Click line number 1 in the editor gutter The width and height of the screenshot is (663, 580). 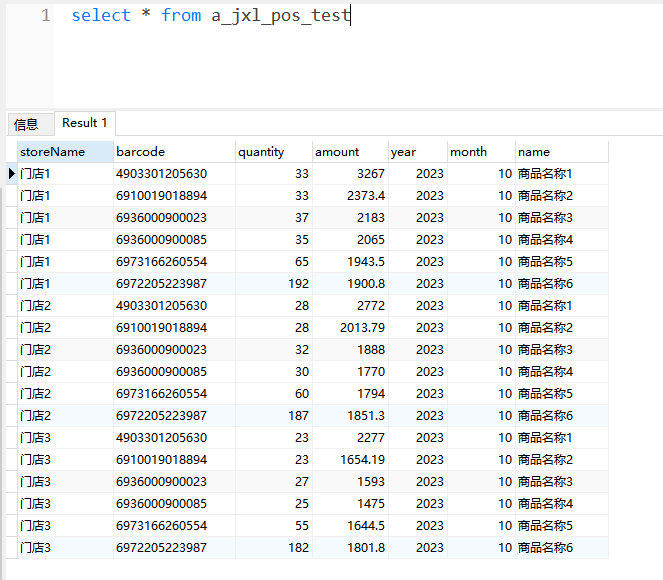click(46, 16)
